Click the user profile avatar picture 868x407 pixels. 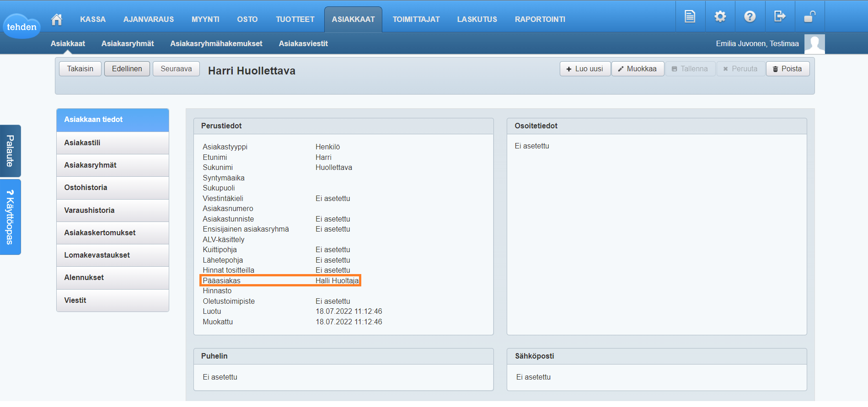click(814, 44)
